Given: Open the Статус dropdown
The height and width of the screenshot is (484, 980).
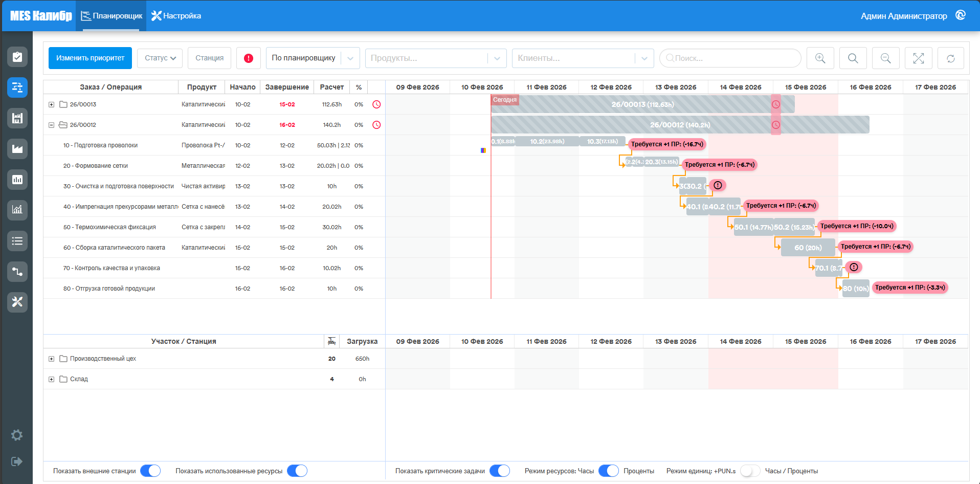Looking at the screenshot, I should coord(160,58).
